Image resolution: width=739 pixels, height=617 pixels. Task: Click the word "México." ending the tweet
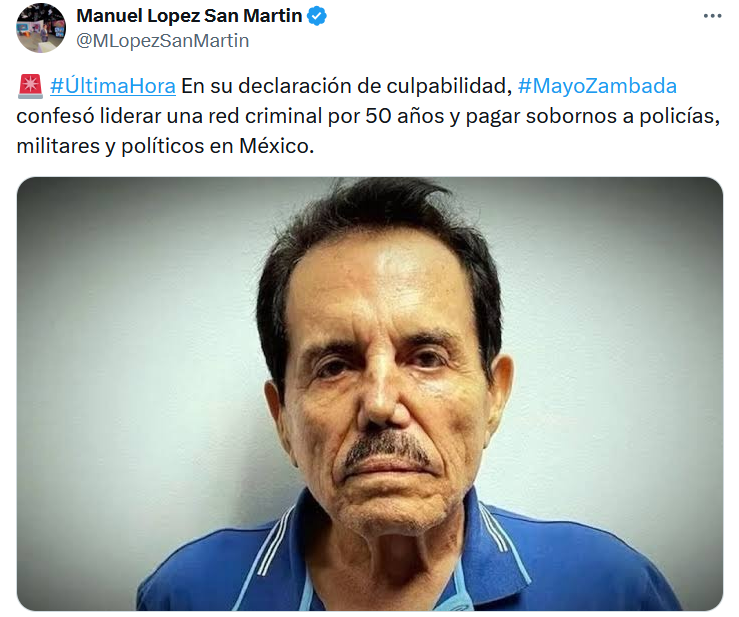[x=277, y=146]
